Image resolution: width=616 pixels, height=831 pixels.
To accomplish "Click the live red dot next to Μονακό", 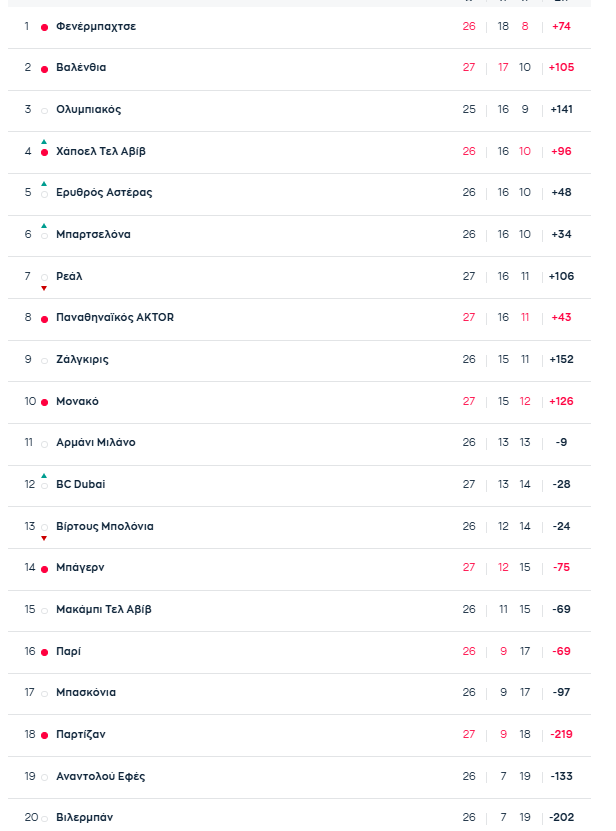I will tap(44, 402).
